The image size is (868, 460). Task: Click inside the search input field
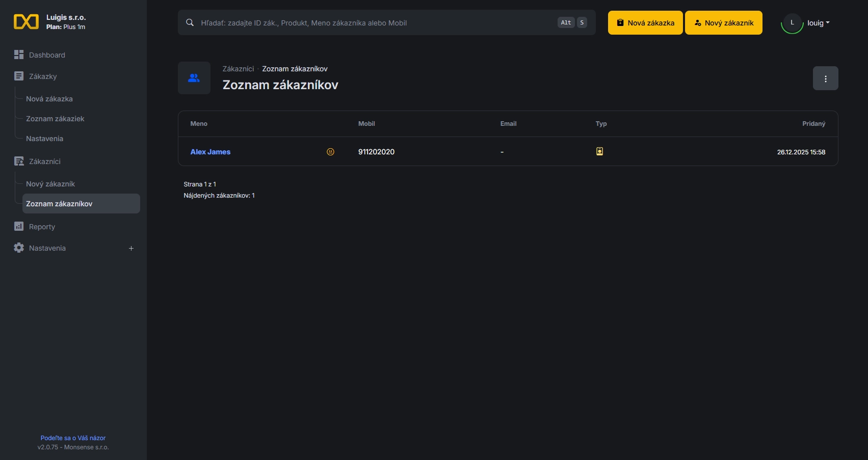click(x=357, y=22)
